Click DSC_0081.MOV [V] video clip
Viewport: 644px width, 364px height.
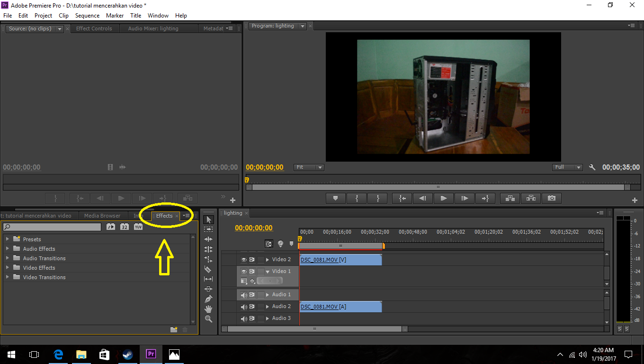pyautogui.click(x=340, y=260)
